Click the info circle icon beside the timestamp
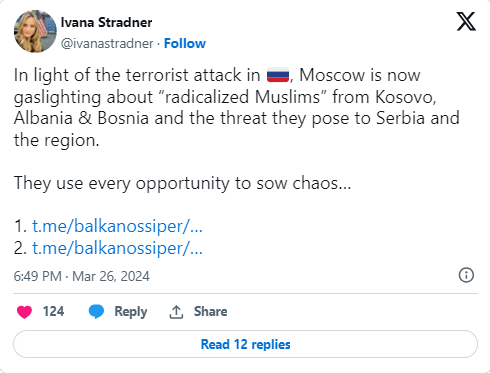The image size is (490, 373). 466,275
